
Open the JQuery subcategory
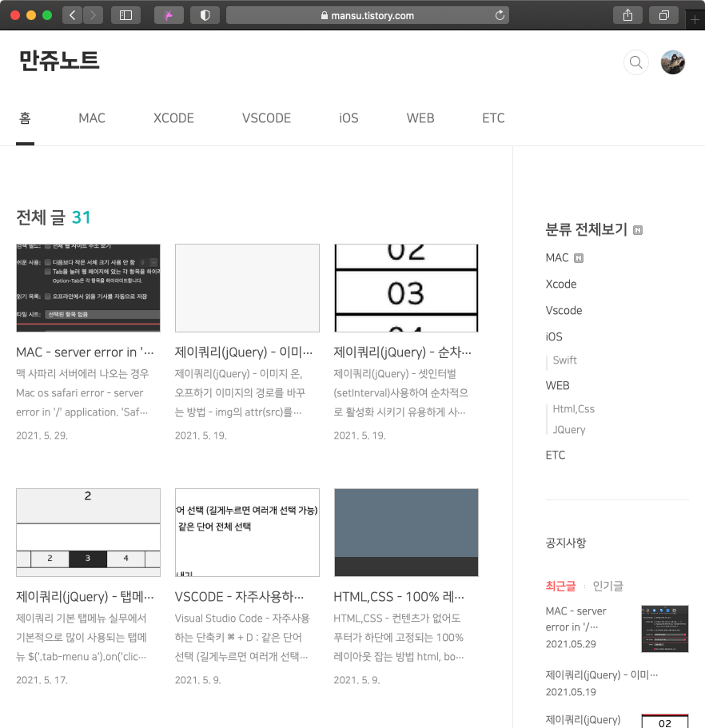click(x=569, y=430)
